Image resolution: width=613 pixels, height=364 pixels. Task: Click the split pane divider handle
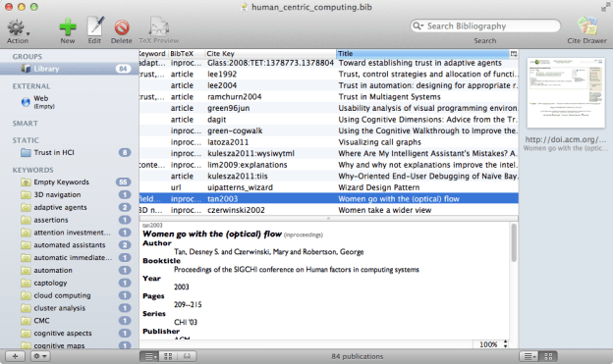328,219
